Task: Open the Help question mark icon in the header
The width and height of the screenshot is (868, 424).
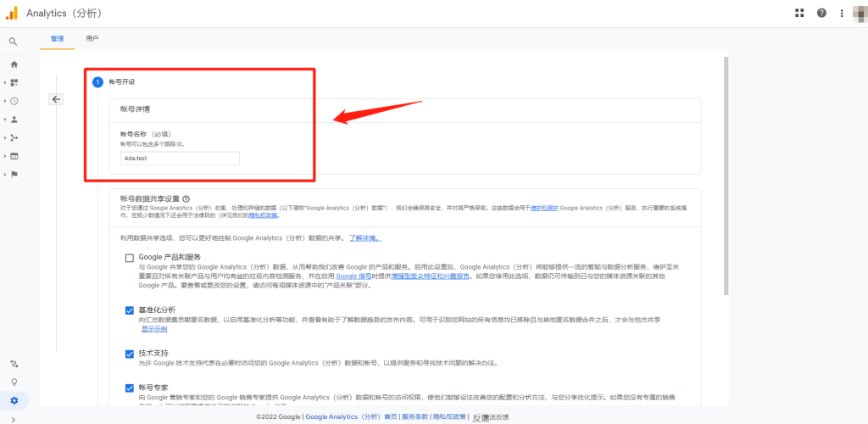Action: click(821, 13)
